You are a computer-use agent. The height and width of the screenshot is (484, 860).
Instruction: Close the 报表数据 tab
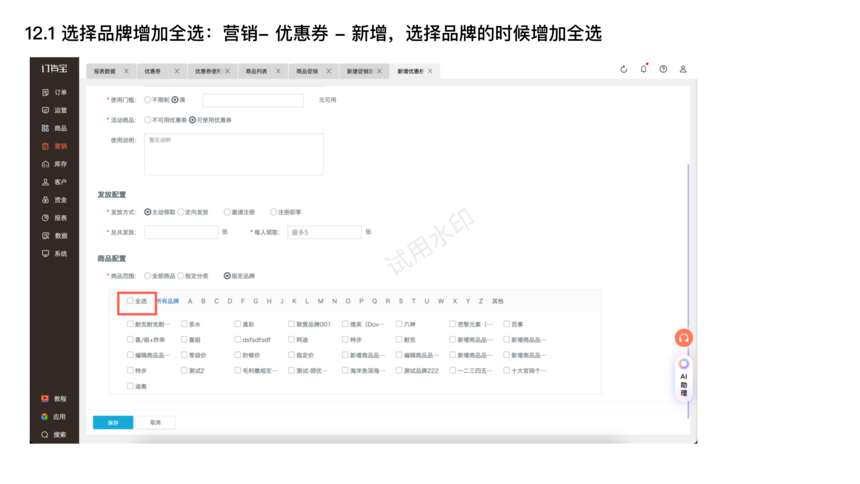tap(126, 71)
